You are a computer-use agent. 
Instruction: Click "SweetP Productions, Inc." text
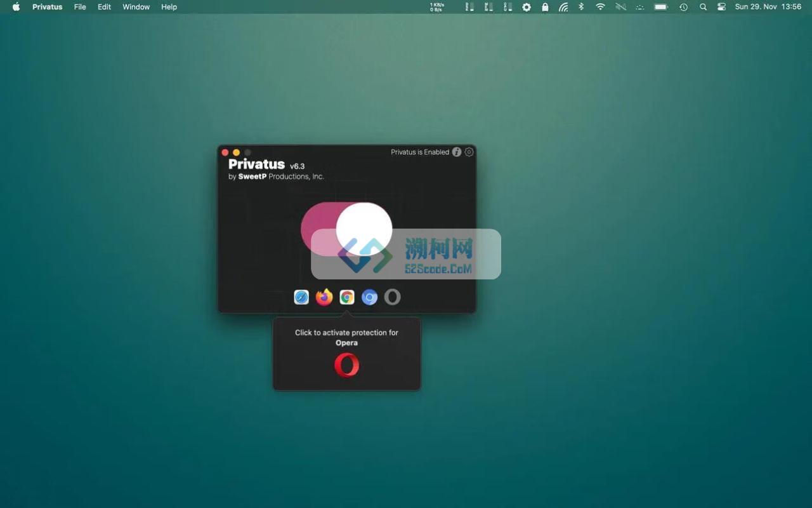281,177
